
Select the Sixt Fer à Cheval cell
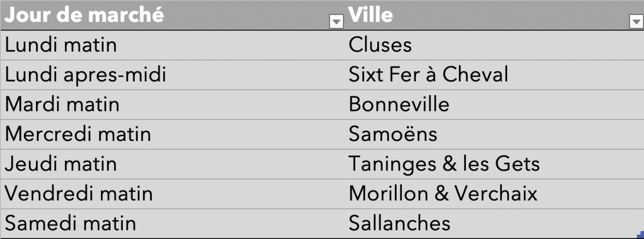(x=494, y=75)
